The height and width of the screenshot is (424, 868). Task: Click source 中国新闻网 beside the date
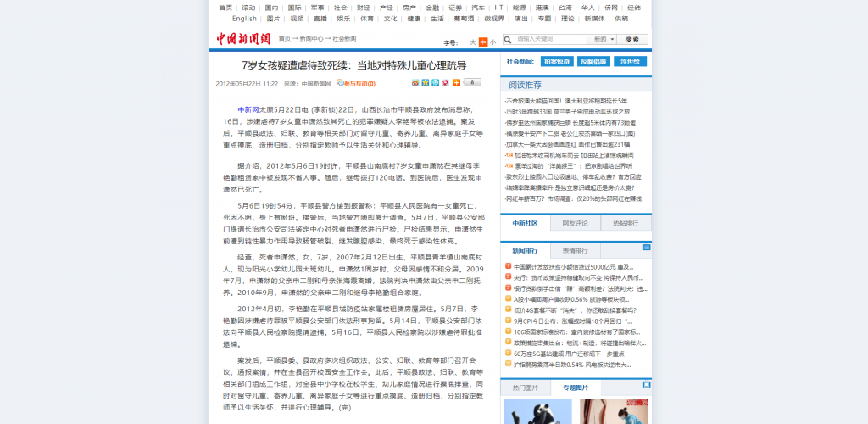coord(316,84)
